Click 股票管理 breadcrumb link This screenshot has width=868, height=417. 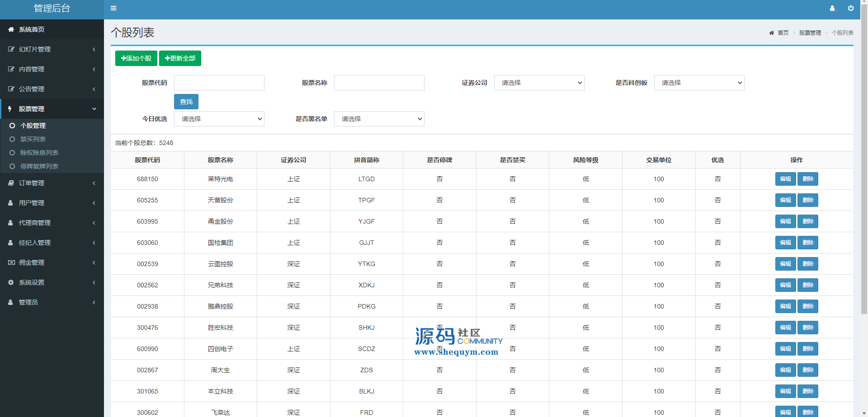coord(810,33)
